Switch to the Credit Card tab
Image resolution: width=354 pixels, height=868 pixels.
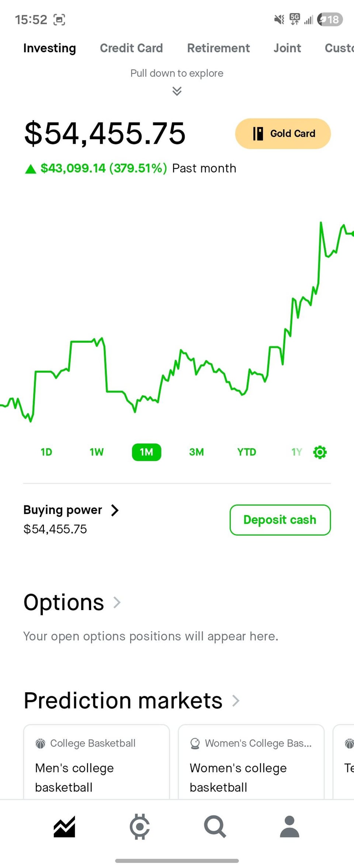click(131, 48)
